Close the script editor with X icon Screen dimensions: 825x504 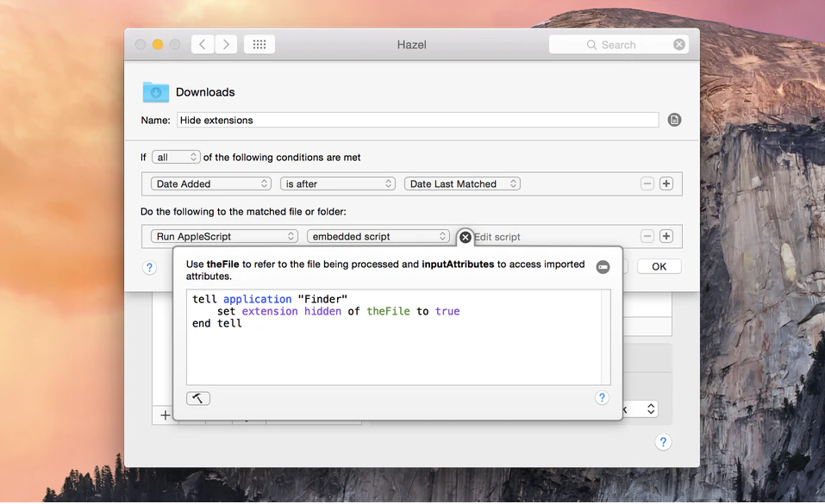(x=466, y=237)
